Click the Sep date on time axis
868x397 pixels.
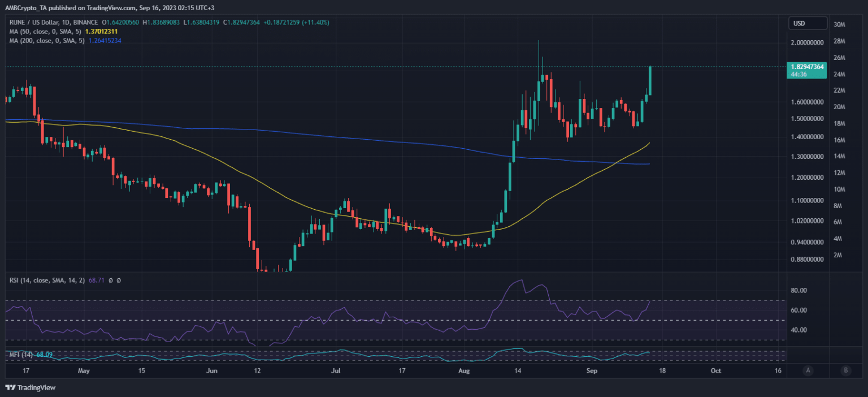click(x=592, y=371)
